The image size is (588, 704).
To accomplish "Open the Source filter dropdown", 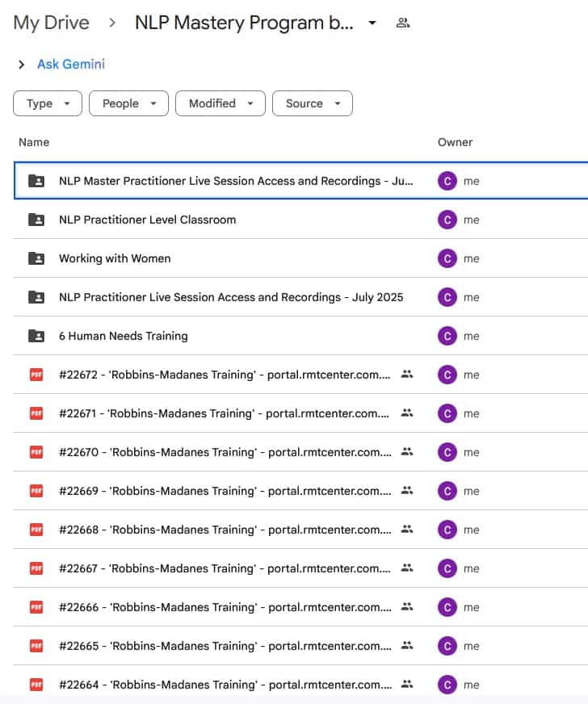I will click(x=313, y=103).
